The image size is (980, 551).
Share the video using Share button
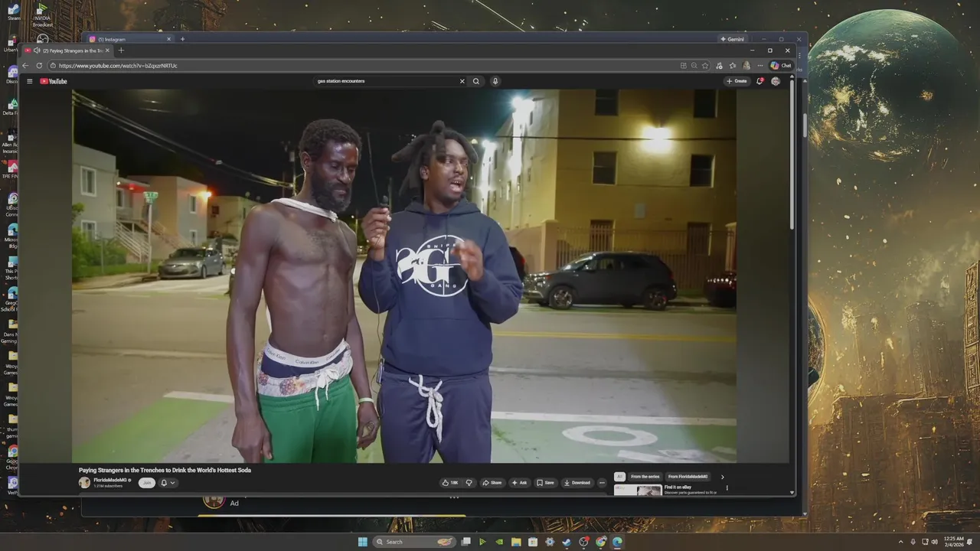pos(492,483)
